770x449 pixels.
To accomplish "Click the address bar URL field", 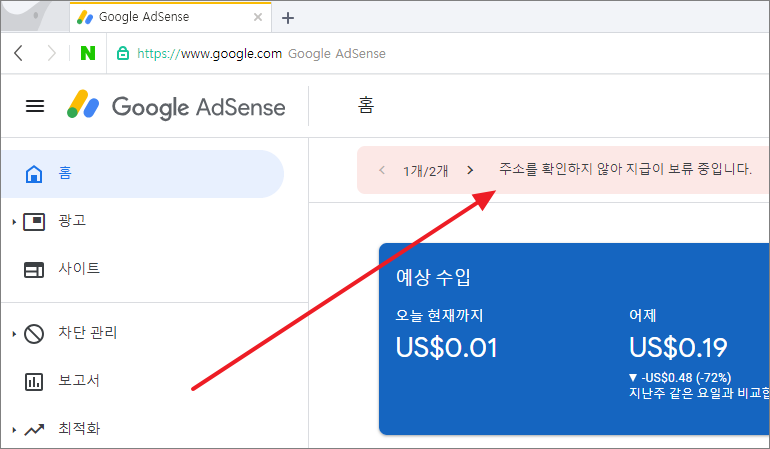I will 437,53.
